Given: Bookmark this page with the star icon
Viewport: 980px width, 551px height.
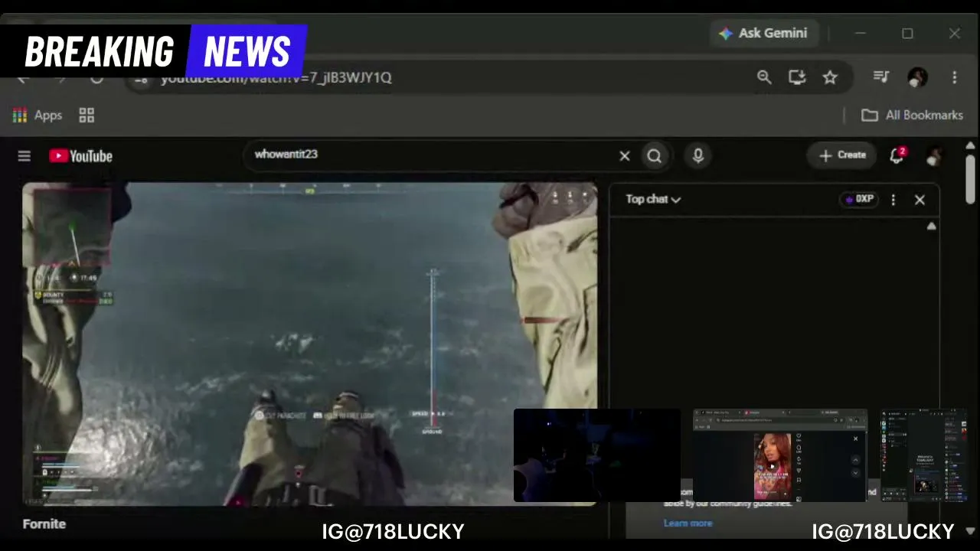Looking at the screenshot, I should pyautogui.click(x=830, y=77).
